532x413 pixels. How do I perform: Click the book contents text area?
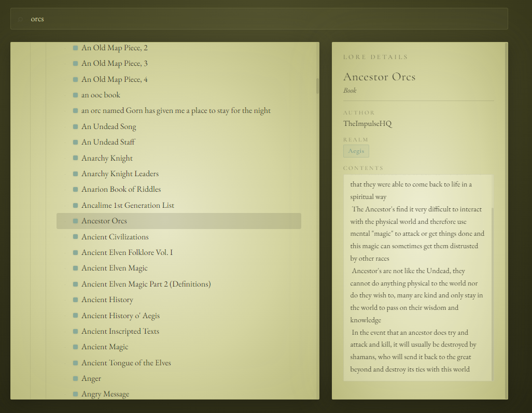tap(417, 277)
